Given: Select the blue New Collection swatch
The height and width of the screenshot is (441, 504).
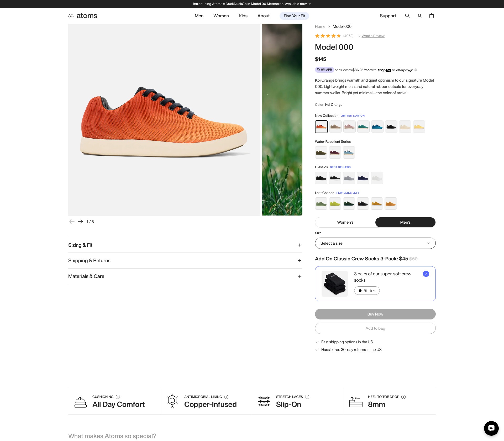Looking at the screenshot, I should tap(377, 127).
